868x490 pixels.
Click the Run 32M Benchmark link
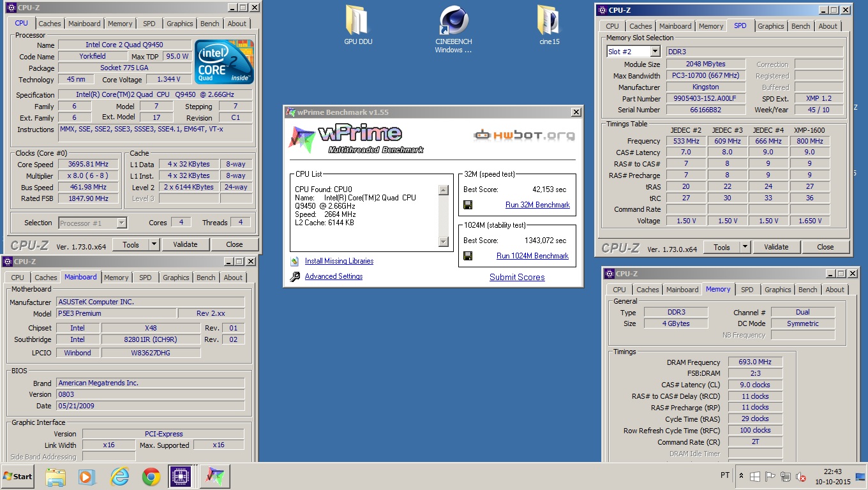537,205
